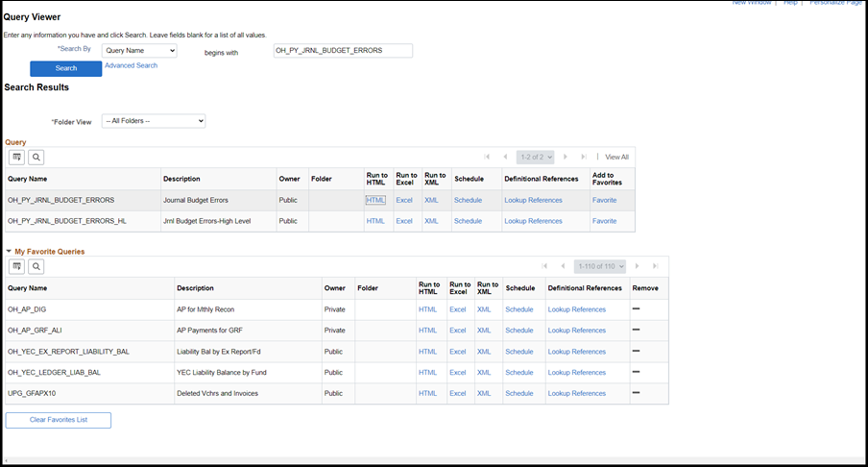The width and height of the screenshot is (868, 467).
Task: Click View All in Query grid
Action: point(616,157)
